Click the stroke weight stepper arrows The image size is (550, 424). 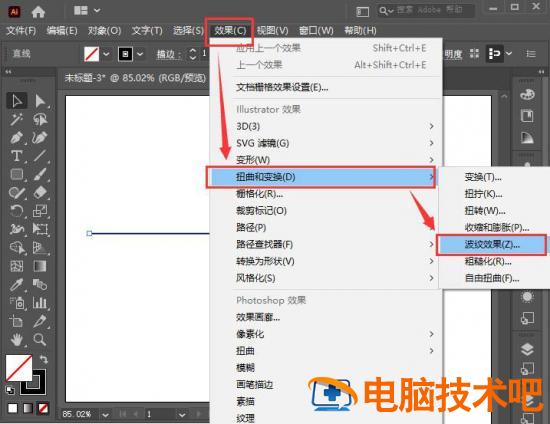click(193, 54)
